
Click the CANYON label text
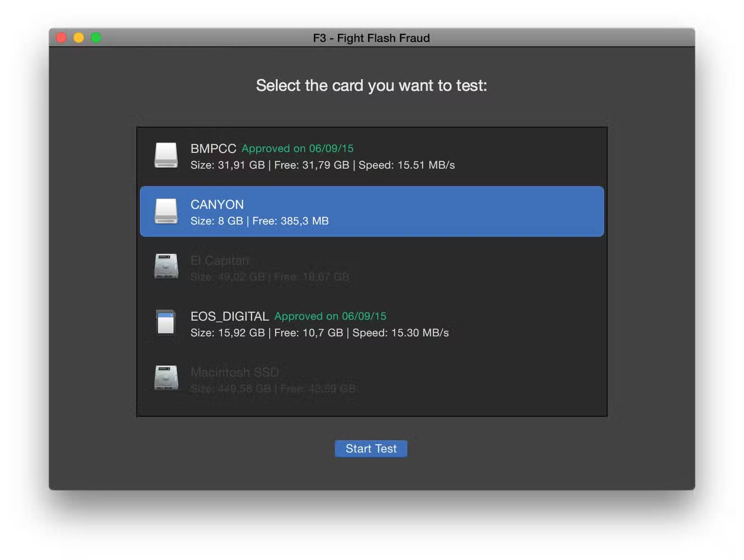point(217,205)
